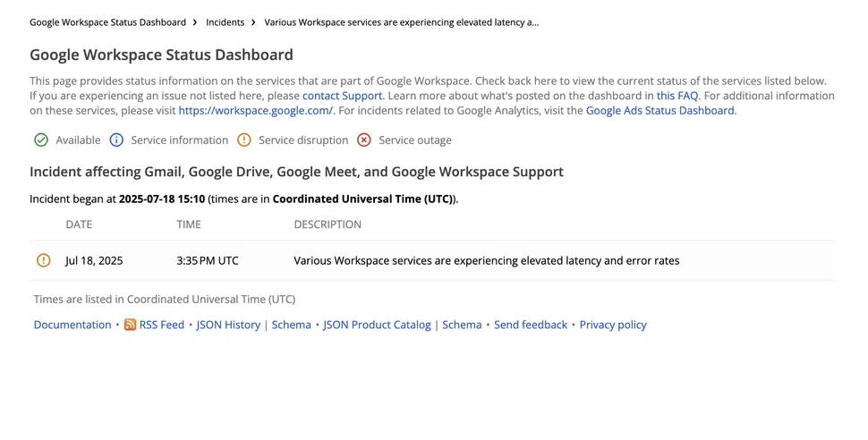Follow the this FAQ link

(677, 96)
